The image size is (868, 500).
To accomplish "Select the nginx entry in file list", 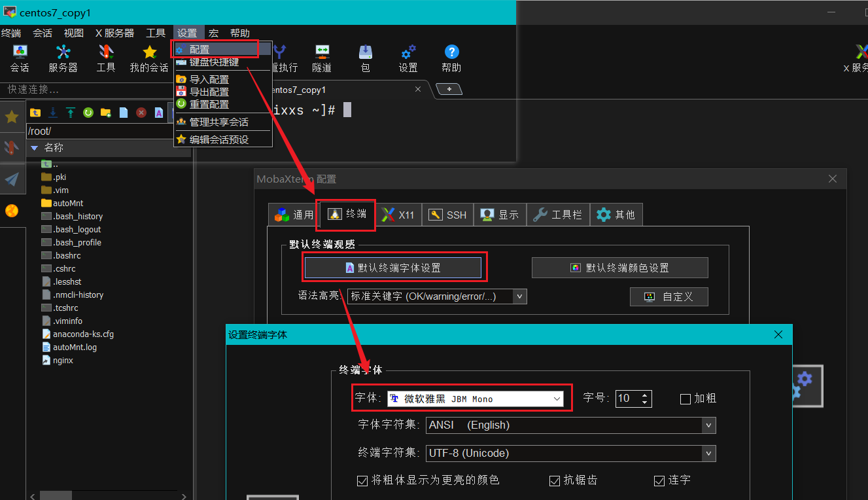I will [57, 360].
